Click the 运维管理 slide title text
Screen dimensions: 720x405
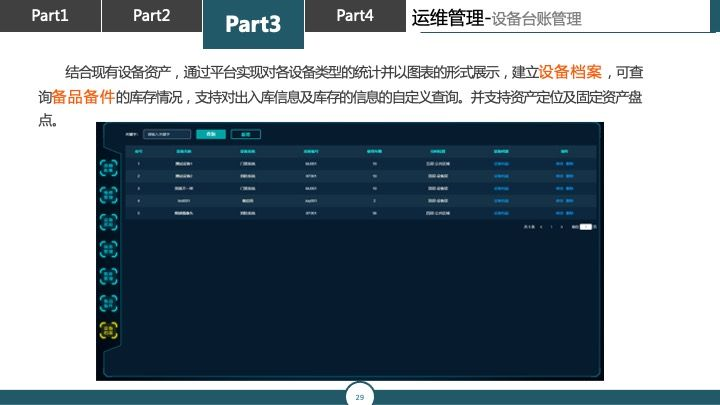(x=447, y=18)
